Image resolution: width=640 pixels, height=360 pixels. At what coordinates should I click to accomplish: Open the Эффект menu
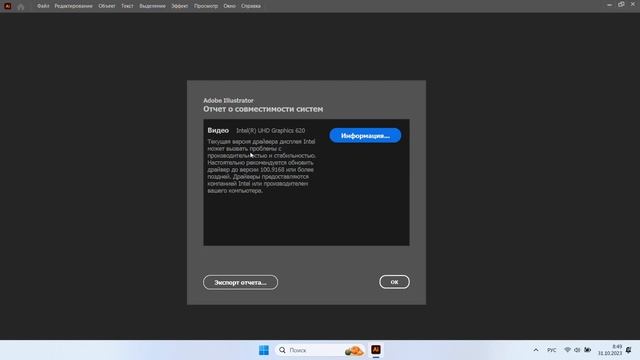click(x=180, y=6)
